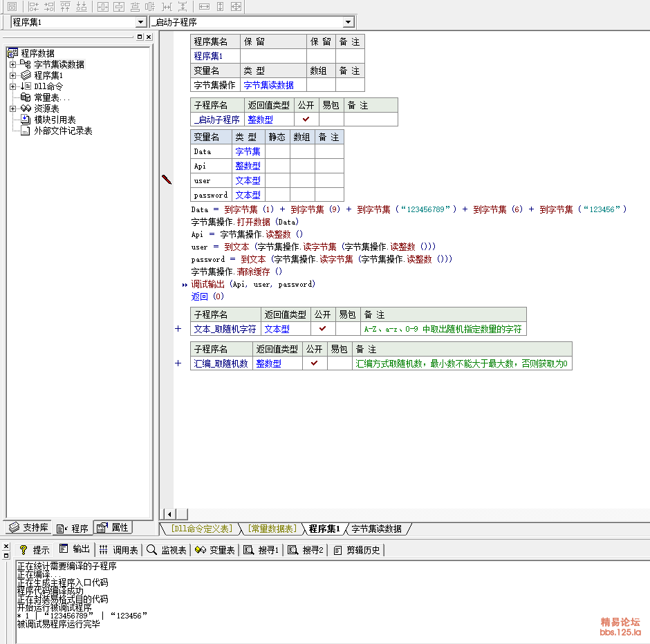Viewport: 650px width, 644px height.
Task: Click the 程序数据 root node icon
Action: 13,53
